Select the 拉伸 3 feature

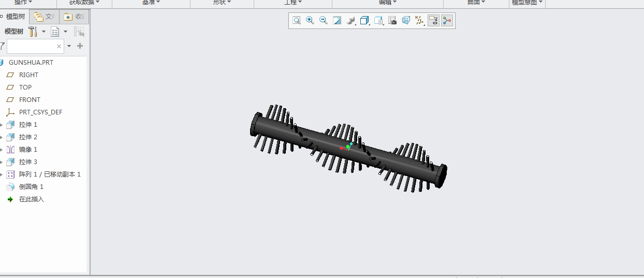[x=28, y=162]
